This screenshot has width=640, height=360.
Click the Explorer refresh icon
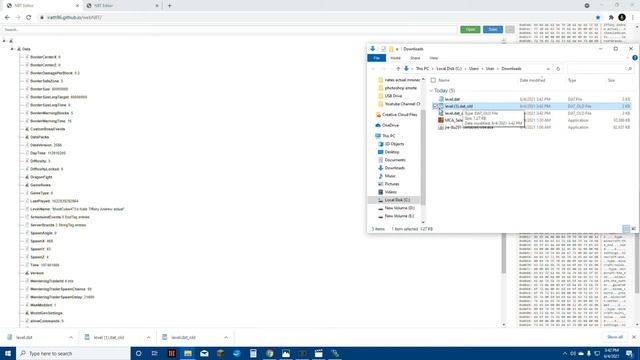pos(558,69)
